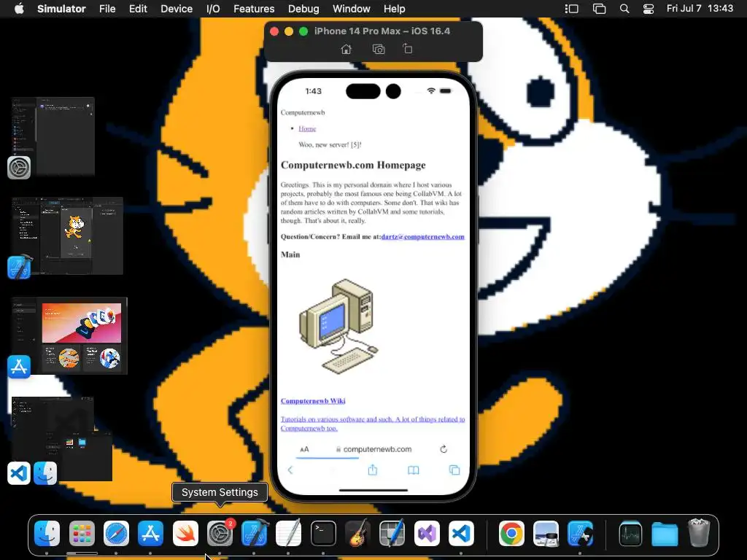Click the 'Woo, new server! [5]!' text
Image resolution: width=747 pixels, height=560 pixels.
(x=330, y=145)
